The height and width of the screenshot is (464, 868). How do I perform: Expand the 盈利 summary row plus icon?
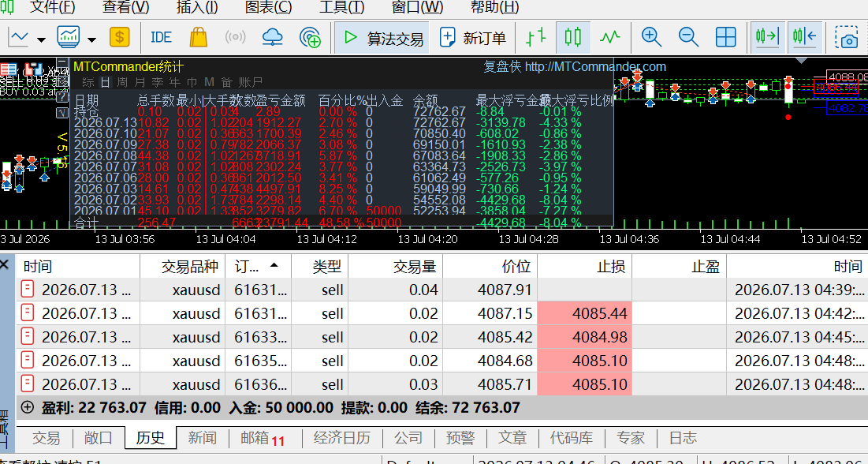(x=27, y=407)
